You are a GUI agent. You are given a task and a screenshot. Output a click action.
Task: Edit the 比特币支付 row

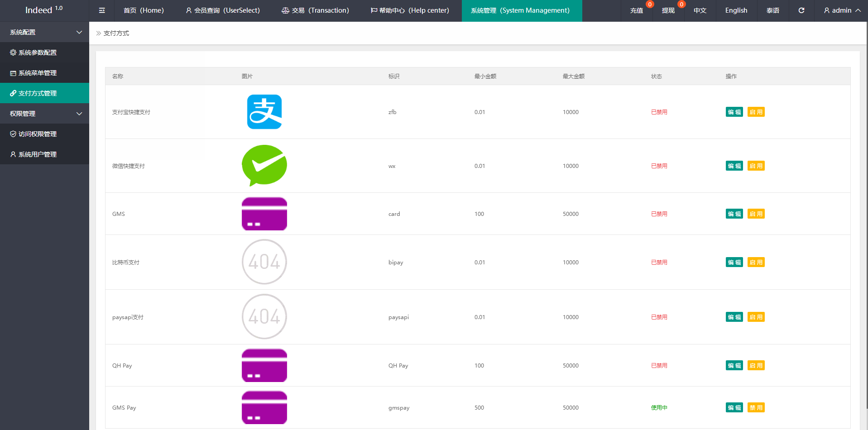tap(734, 262)
